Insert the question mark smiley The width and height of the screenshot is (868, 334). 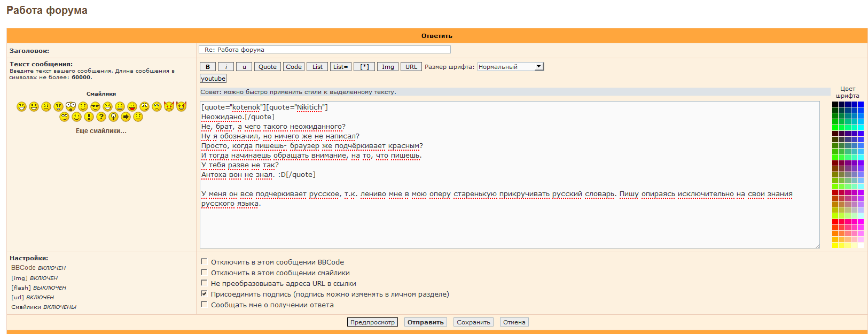point(101,116)
